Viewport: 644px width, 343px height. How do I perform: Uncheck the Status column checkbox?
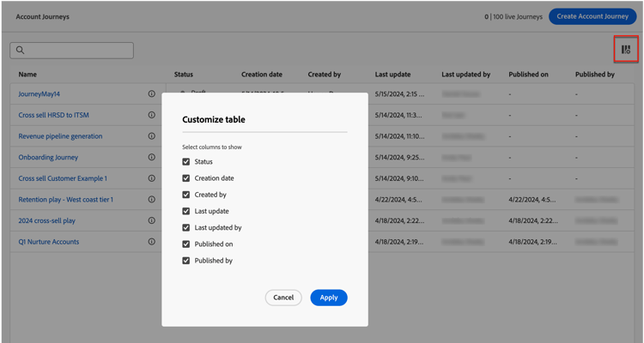pyautogui.click(x=186, y=162)
